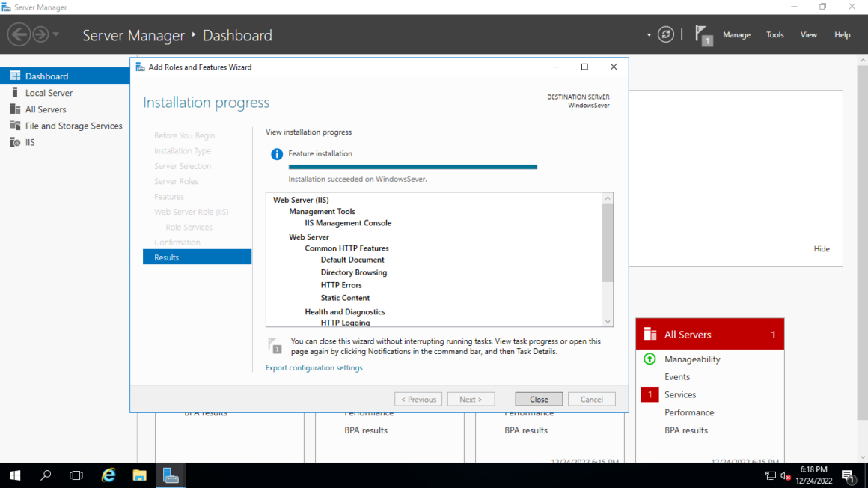
Task: Open the Dashboard page in Server Manager sidebar
Action: coord(45,76)
